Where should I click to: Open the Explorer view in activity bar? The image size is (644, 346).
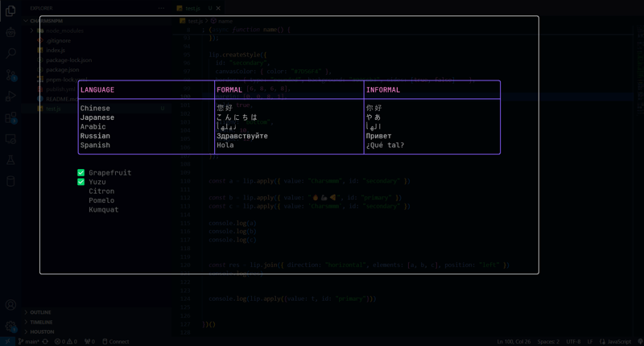10,11
